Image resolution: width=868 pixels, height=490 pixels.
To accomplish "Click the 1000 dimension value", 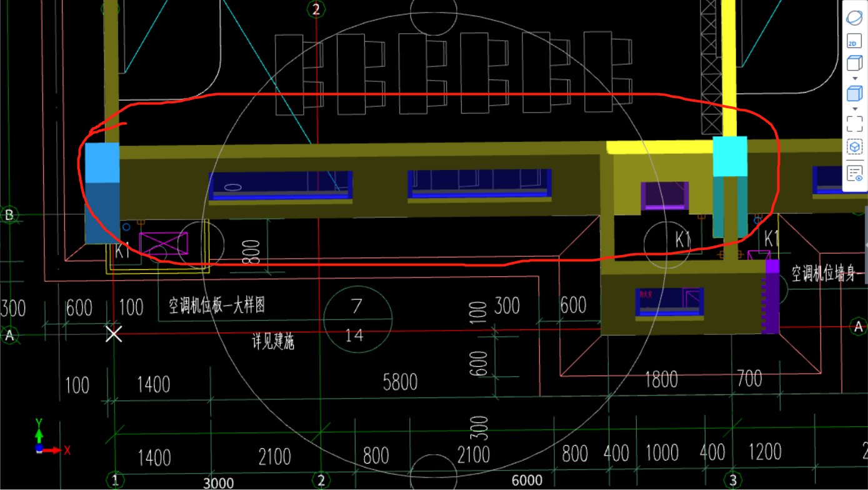I will [x=662, y=452].
